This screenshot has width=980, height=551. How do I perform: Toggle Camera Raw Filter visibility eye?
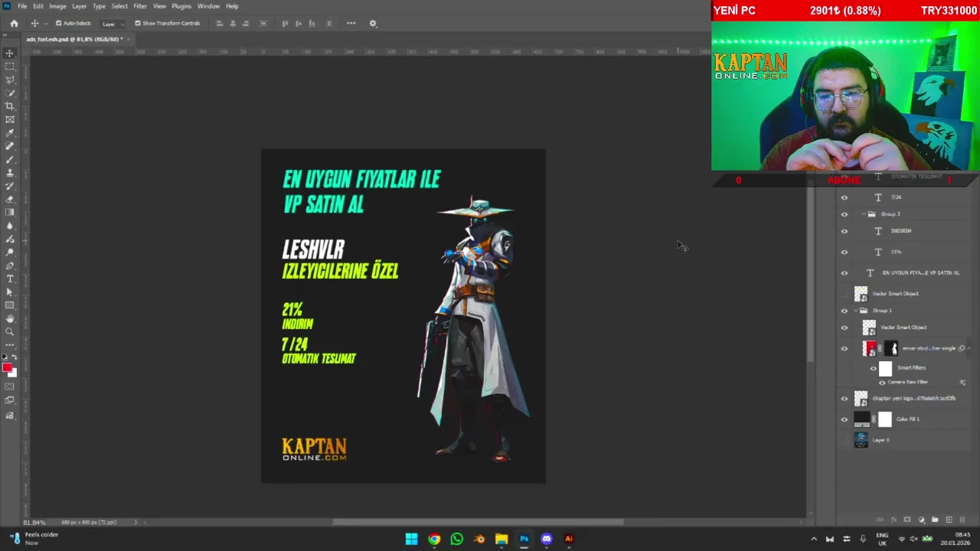coord(882,382)
